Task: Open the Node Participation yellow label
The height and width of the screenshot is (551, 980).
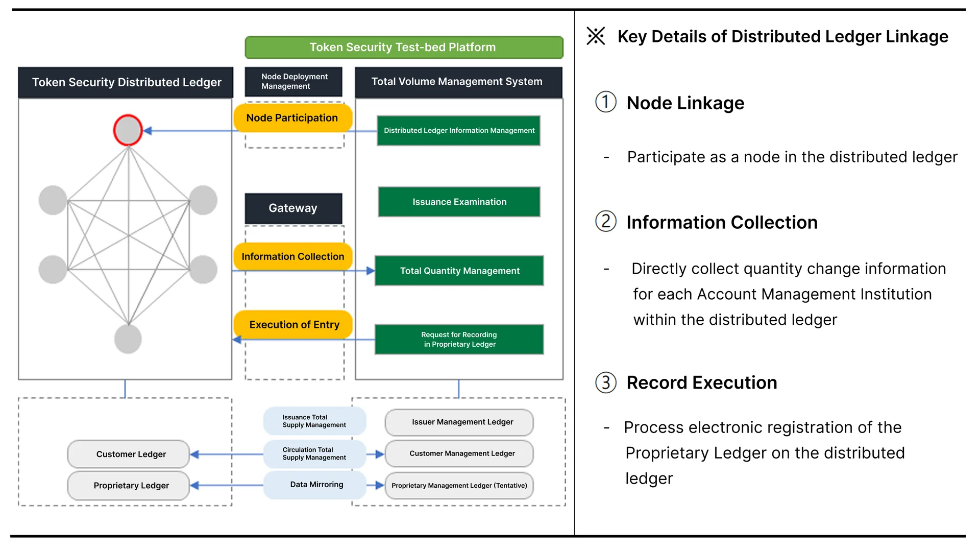Action: 292,118
